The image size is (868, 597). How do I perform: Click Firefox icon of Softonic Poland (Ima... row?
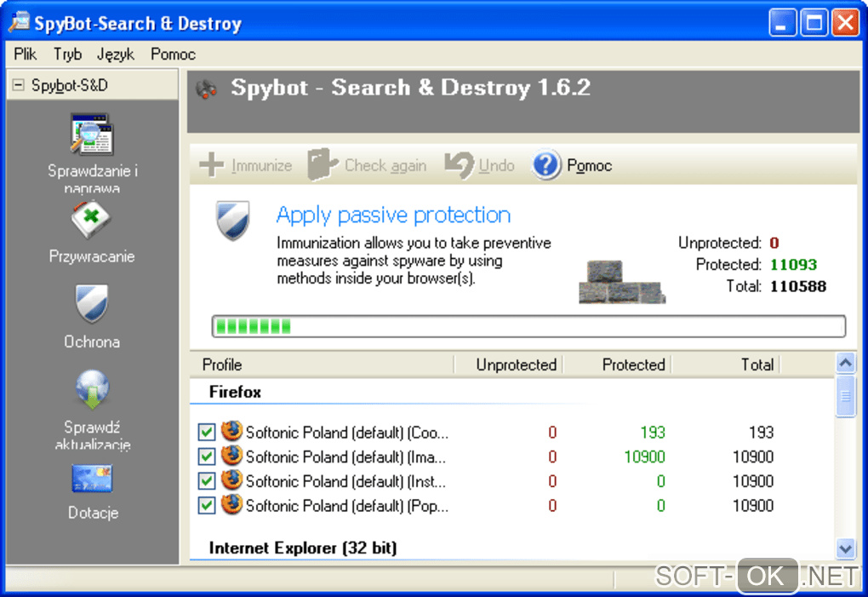point(232,456)
